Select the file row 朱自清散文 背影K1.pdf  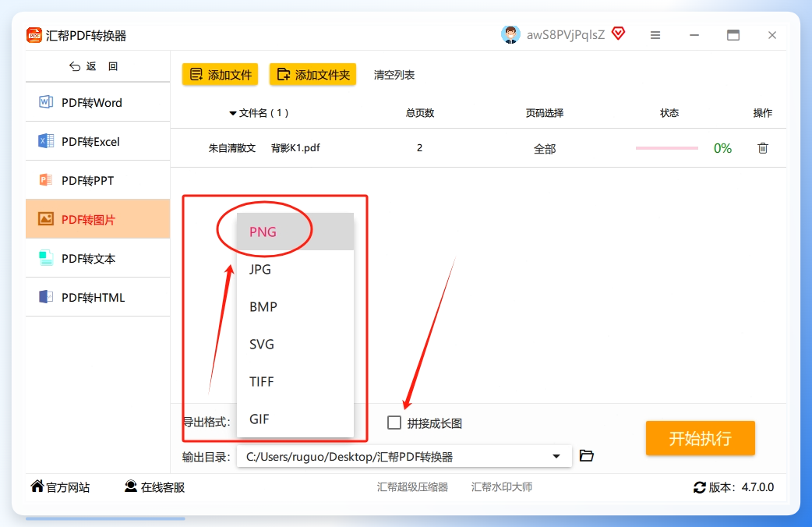pos(478,148)
